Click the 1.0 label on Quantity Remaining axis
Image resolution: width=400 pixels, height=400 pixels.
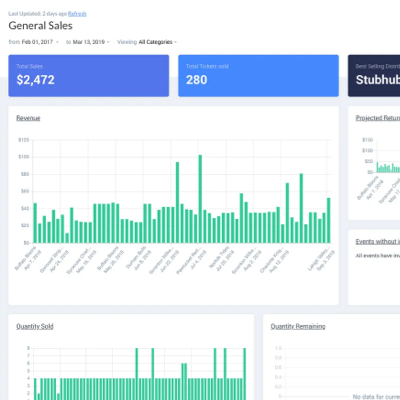coord(278,348)
